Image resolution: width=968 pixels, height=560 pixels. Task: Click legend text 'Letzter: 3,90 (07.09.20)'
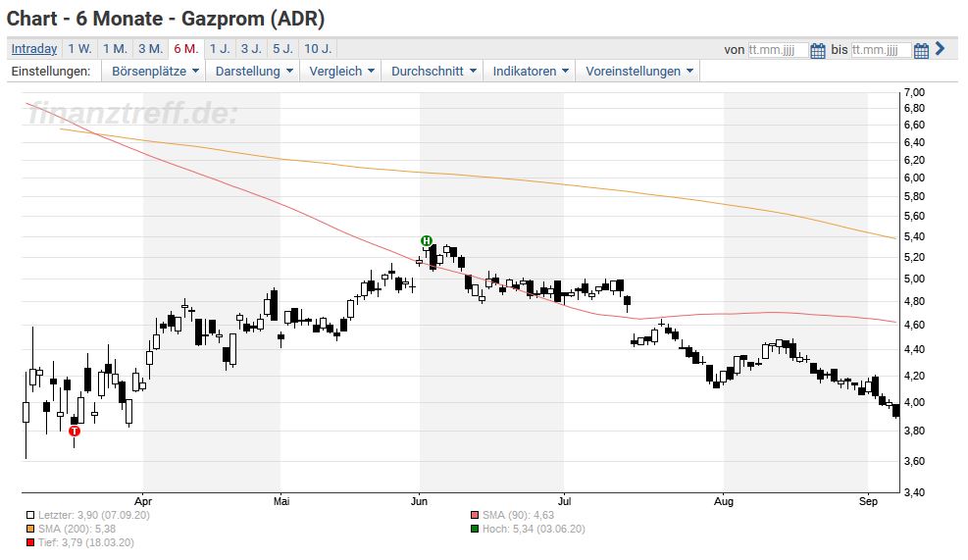[x=94, y=515]
